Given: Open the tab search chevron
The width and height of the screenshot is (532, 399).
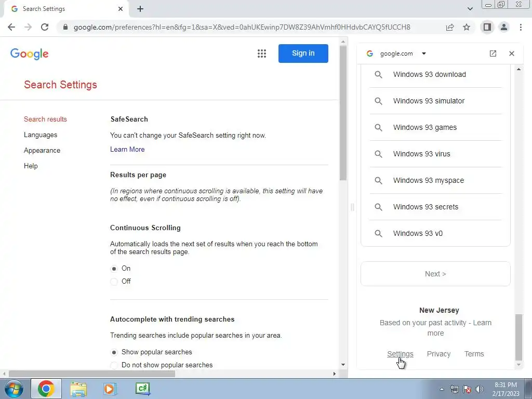Looking at the screenshot, I should point(470,9).
